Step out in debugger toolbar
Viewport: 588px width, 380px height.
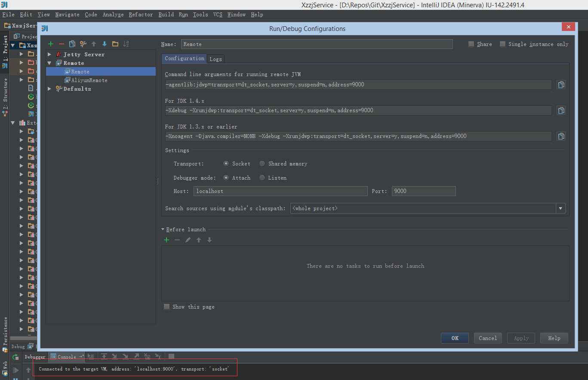pyautogui.click(x=136, y=356)
